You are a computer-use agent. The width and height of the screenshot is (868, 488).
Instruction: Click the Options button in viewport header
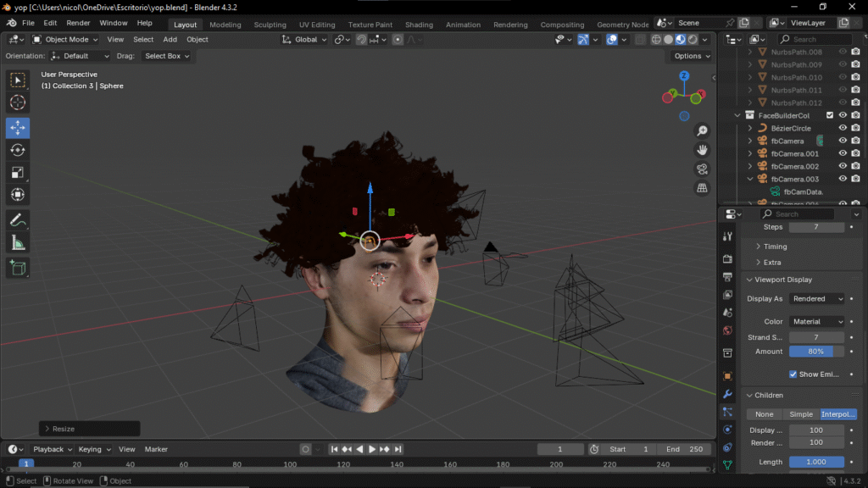click(692, 56)
